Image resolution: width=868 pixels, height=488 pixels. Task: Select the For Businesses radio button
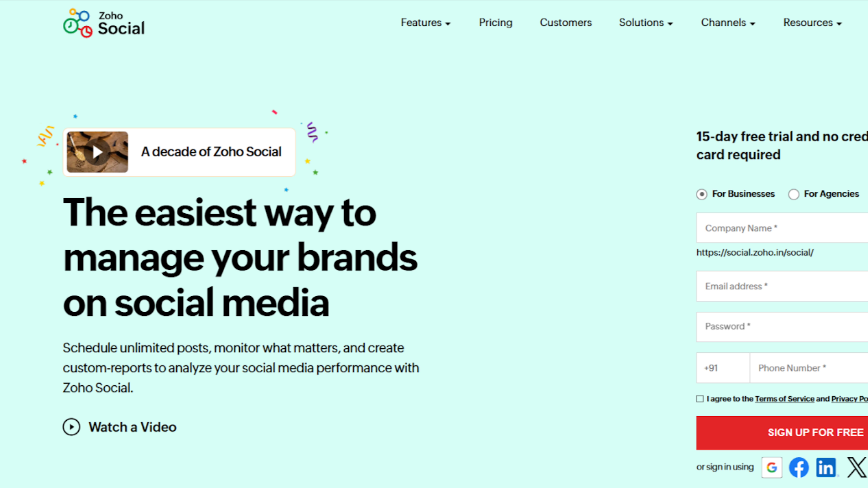(702, 194)
